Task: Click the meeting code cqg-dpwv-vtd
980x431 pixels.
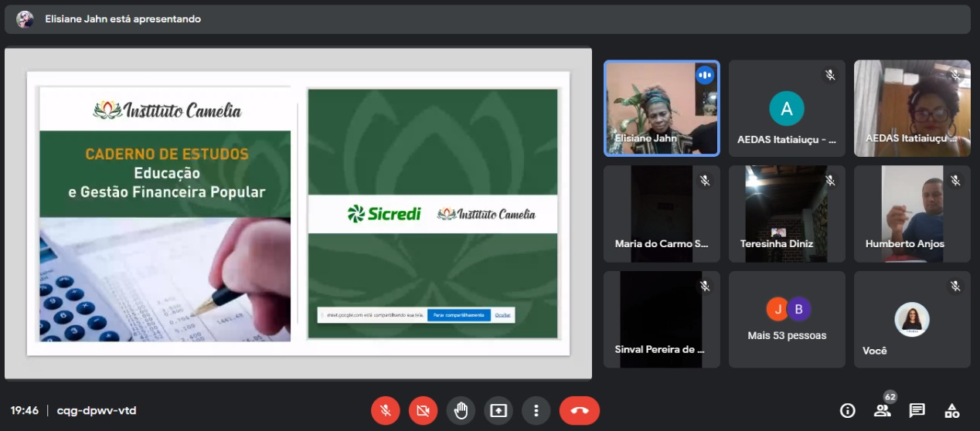Action: (97, 411)
